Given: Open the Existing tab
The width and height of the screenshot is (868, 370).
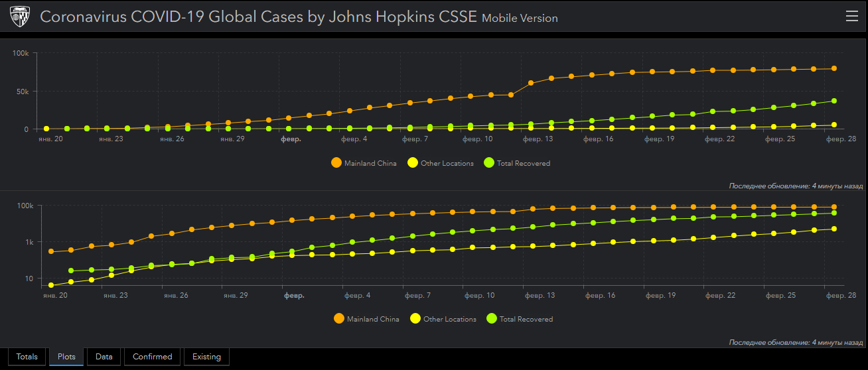Looking at the screenshot, I should [206, 357].
